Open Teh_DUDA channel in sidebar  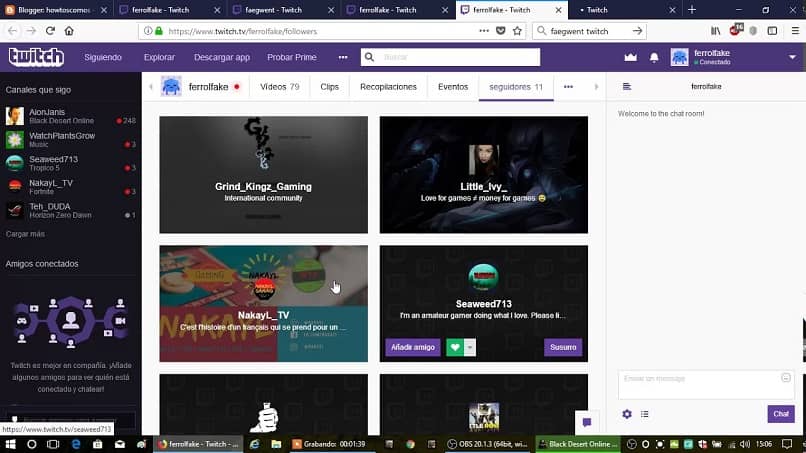(x=70, y=210)
